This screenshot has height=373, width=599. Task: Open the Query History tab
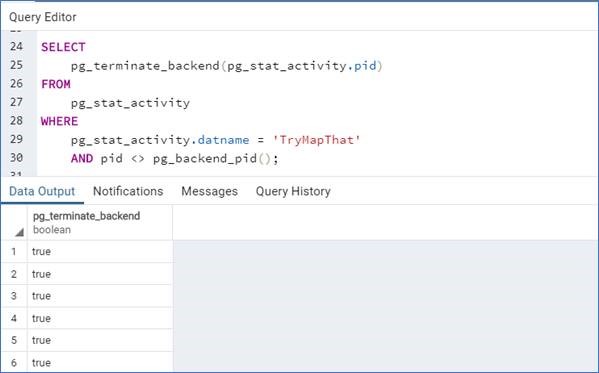tap(293, 191)
